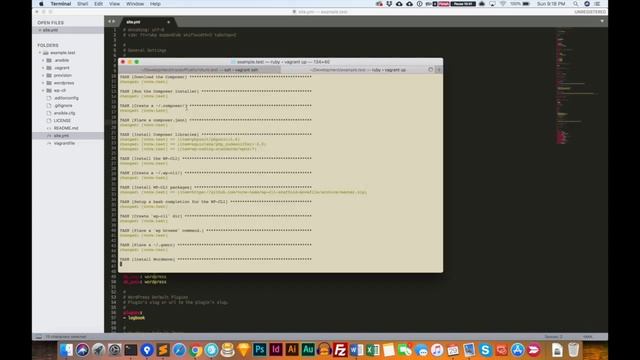
Task: Switch to the ssh vagrant ssh terminal tab
Action: (200, 70)
